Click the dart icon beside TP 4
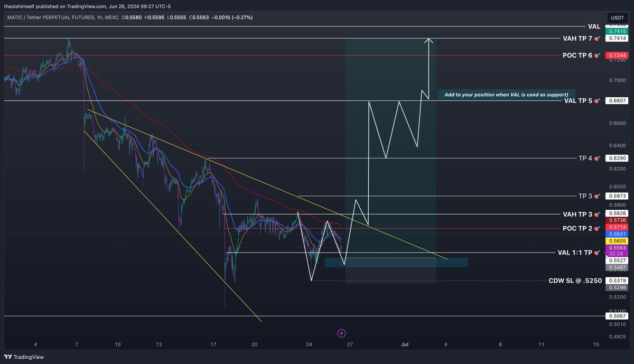634x364 pixels. click(597, 158)
